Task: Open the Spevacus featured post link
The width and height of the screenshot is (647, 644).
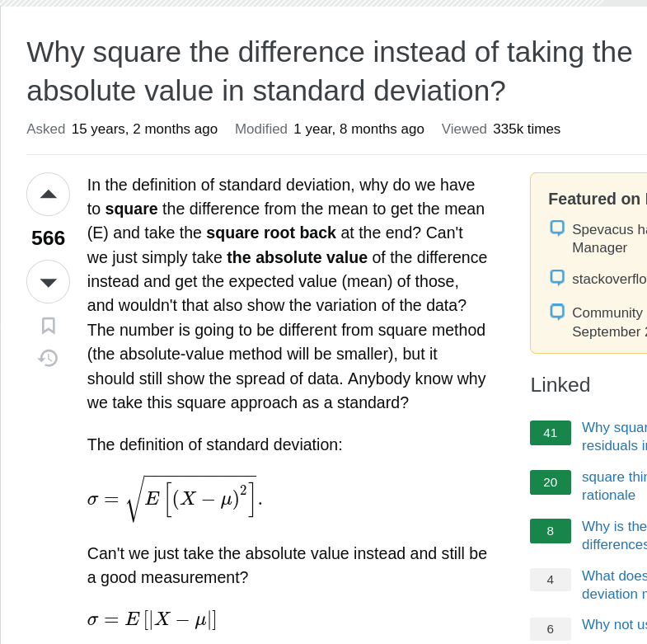Action: point(608,238)
